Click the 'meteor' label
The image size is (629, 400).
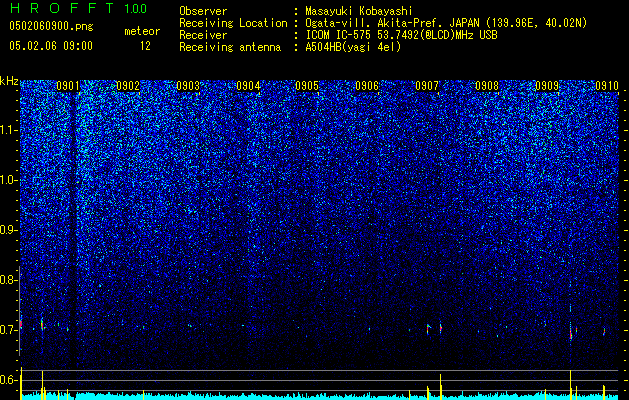pos(142,31)
